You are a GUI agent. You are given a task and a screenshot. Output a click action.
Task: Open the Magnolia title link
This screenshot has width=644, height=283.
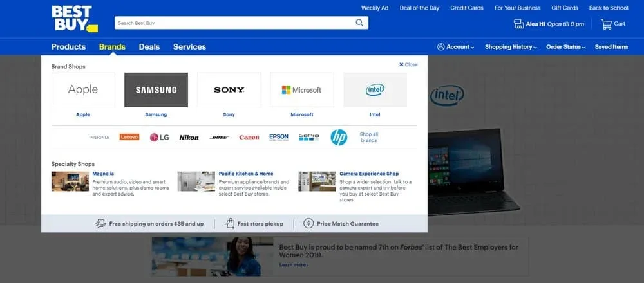(103, 174)
